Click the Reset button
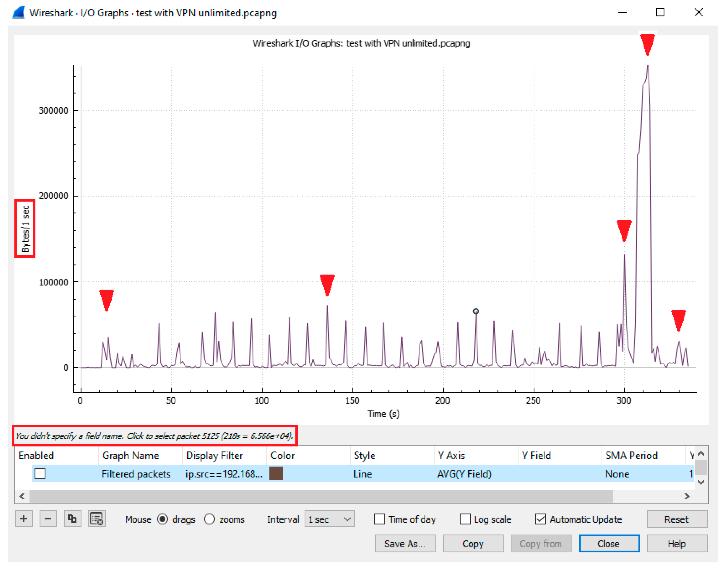This screenshot has width=728, height=572. click(677, 519)
